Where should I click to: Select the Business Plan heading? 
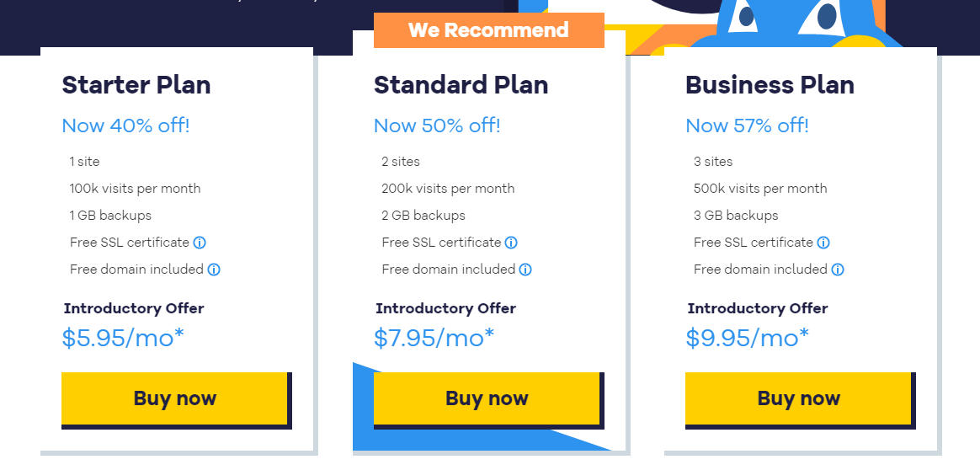click(770, 85)
